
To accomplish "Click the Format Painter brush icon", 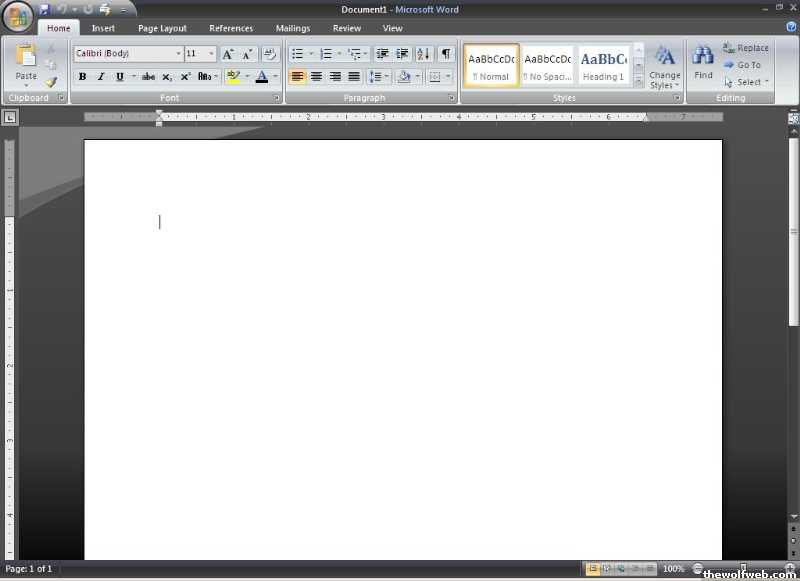I will coord(51,82).
